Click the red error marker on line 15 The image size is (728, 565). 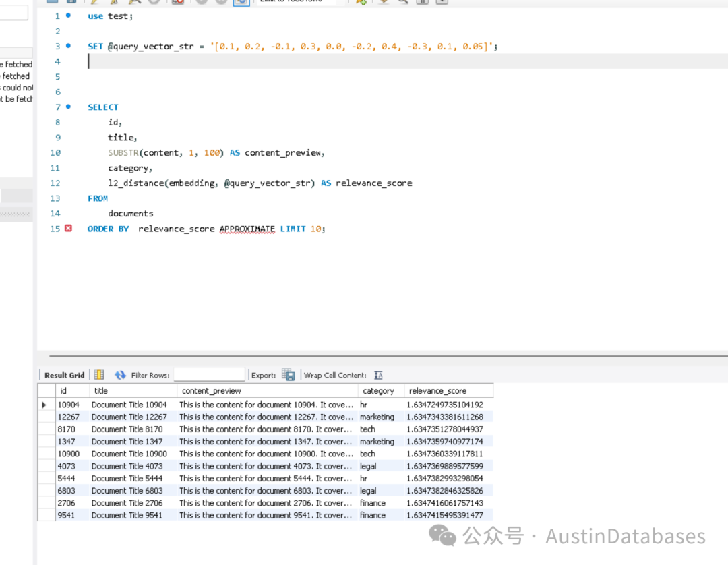[68, 228]
